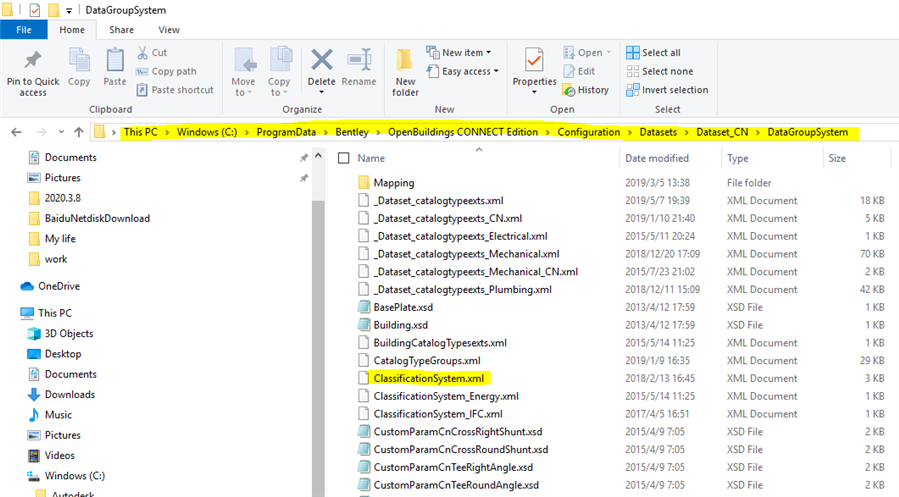The width and height of the screenshot is (899, 497).
Task: Click Select all icon
Action: (632, 53)
